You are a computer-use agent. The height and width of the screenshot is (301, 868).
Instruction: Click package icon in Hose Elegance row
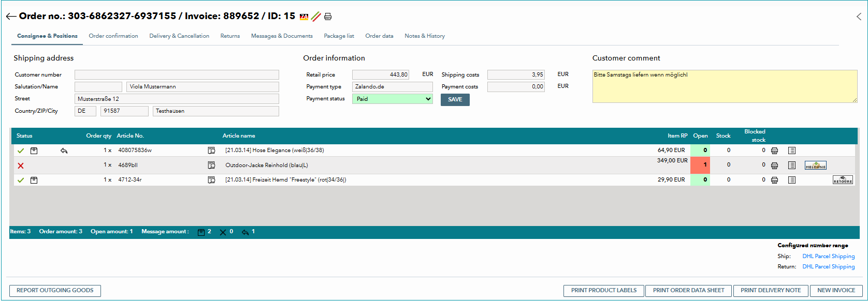pos(34,151)
